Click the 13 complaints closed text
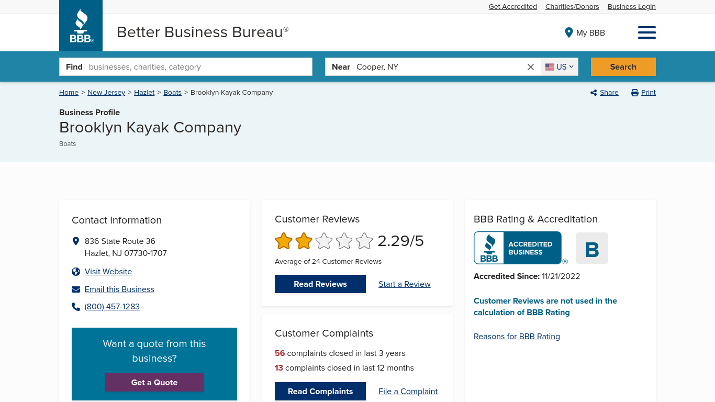 (344, 368)
